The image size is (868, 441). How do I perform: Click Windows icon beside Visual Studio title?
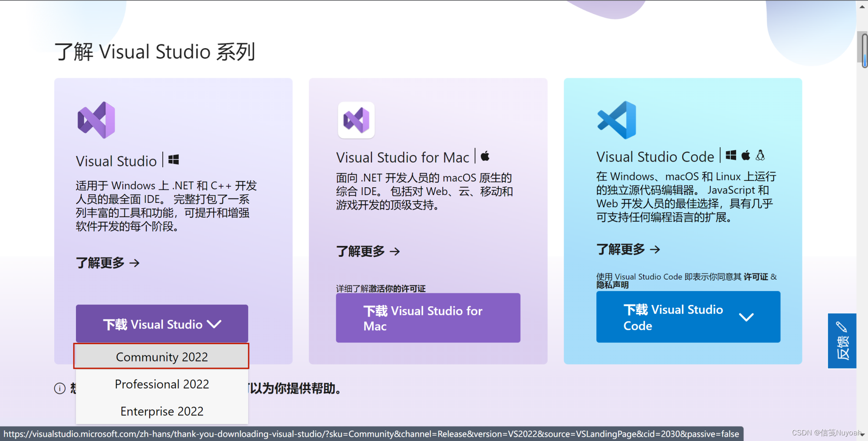click(x=174, y=160)
